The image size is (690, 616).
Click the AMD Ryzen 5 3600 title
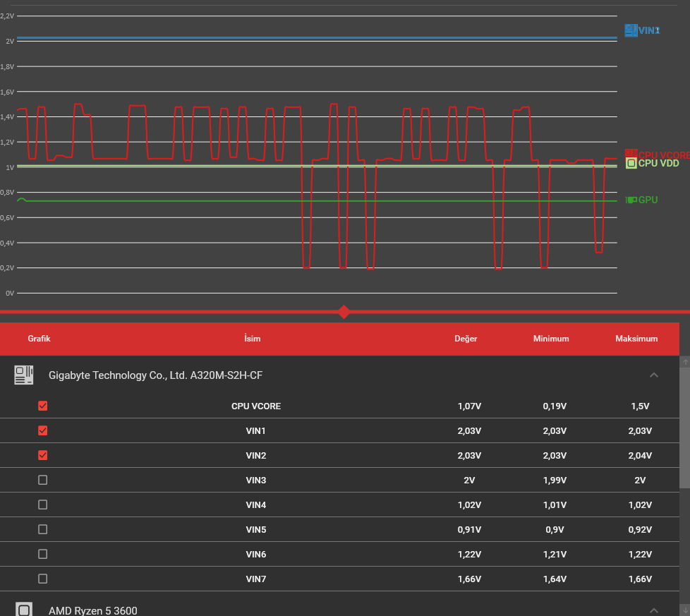(x=93, y=610)
